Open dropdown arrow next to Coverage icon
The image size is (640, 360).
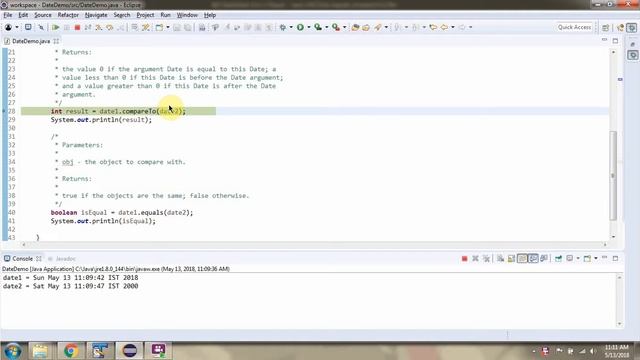327,27
